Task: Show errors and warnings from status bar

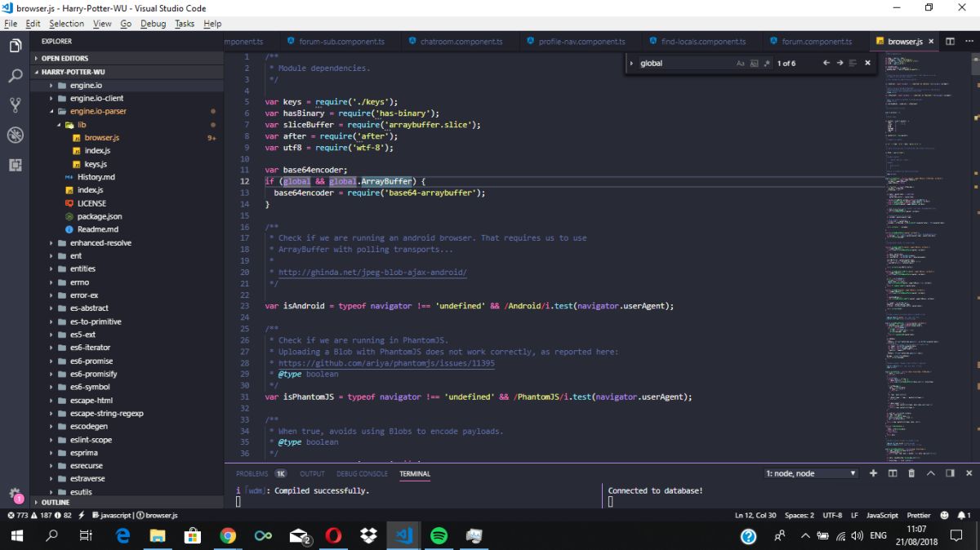Action: pos(39,516)
